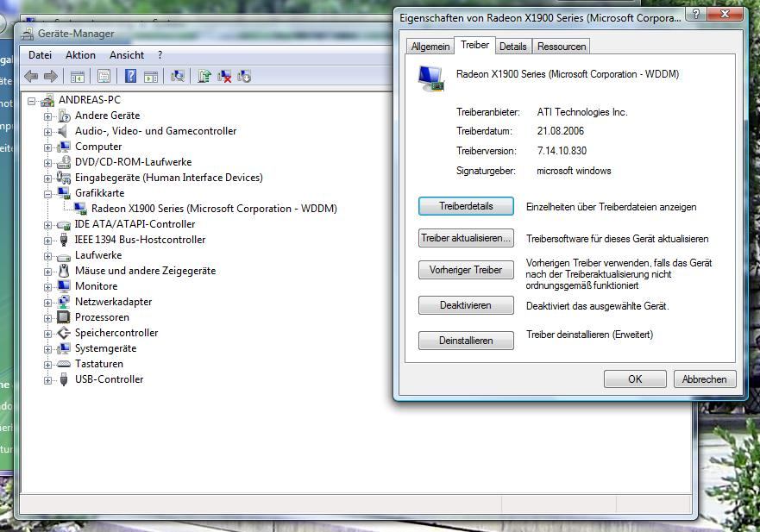Image resolution: width=760 pixels, height=532 pixels.
Task: Click the Forward arrow in Geräte-Manager toolbar
Action: (50, 76)
